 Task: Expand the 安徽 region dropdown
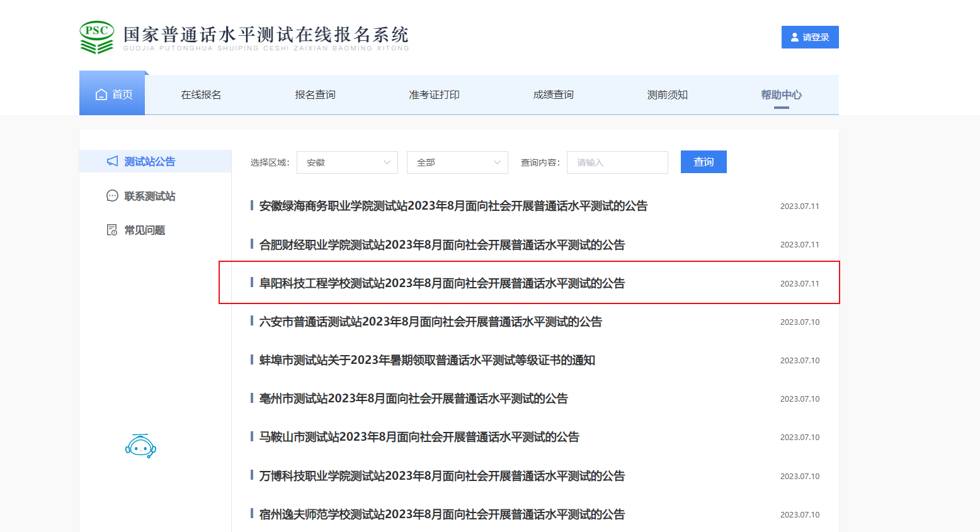[347, 162]
